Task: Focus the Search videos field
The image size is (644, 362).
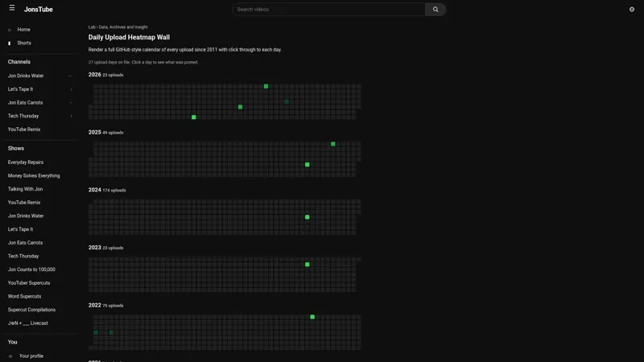Action: (x=328, y=10)
